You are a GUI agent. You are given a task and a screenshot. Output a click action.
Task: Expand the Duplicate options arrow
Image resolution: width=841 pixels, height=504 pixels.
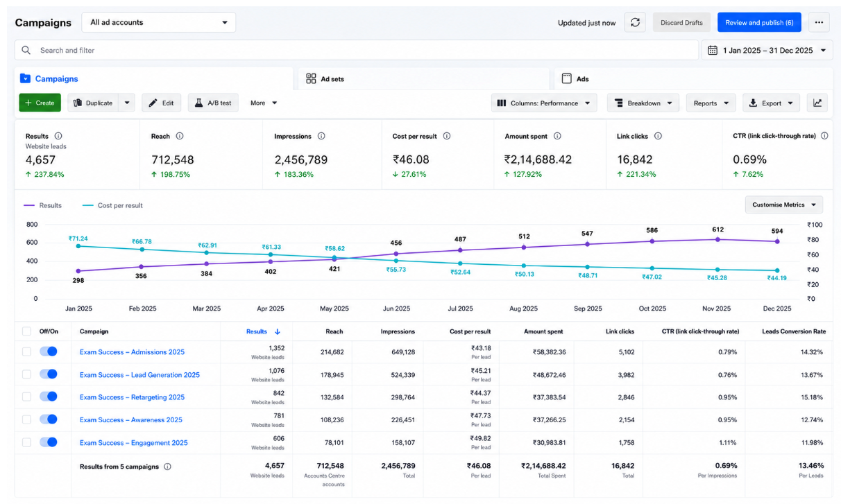tap(126, 103)
